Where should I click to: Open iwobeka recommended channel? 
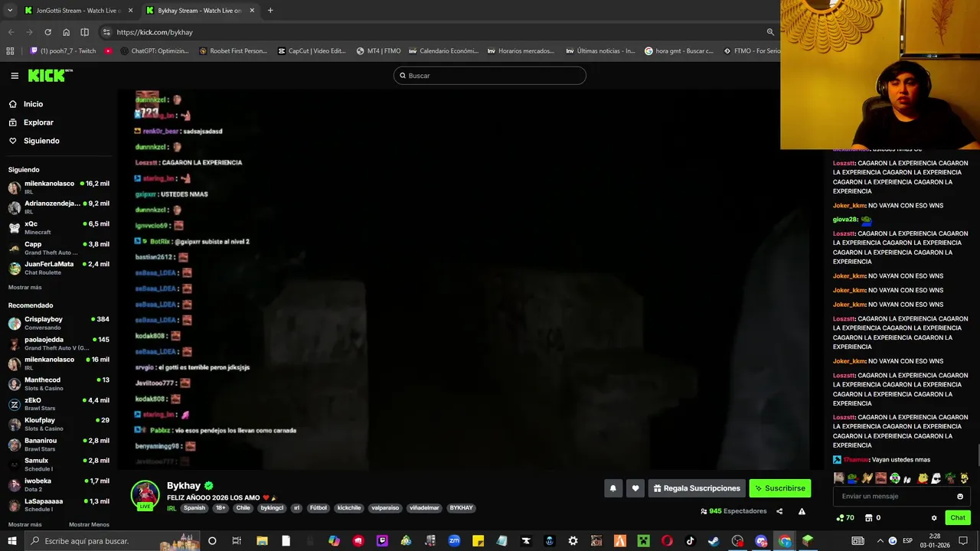click(x=58, y=484)
